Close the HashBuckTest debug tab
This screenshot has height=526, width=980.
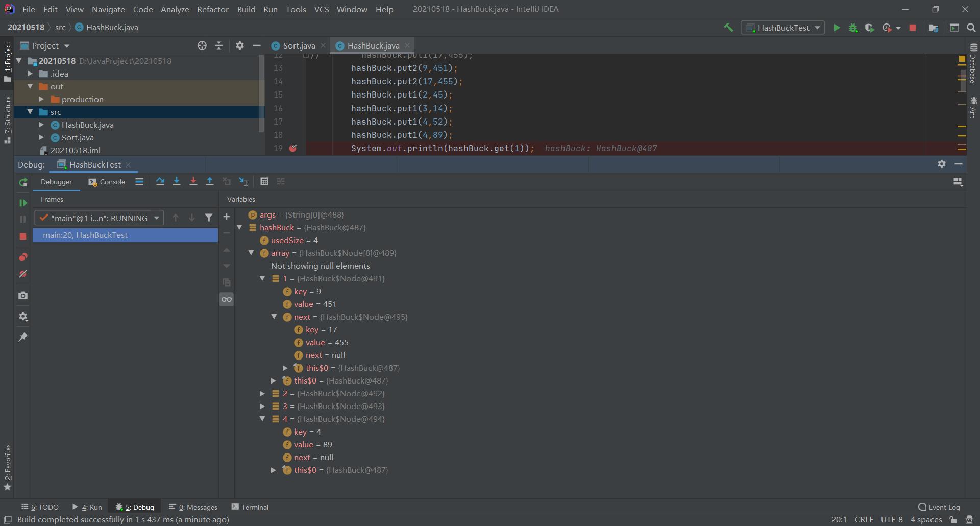click(128, 164)
